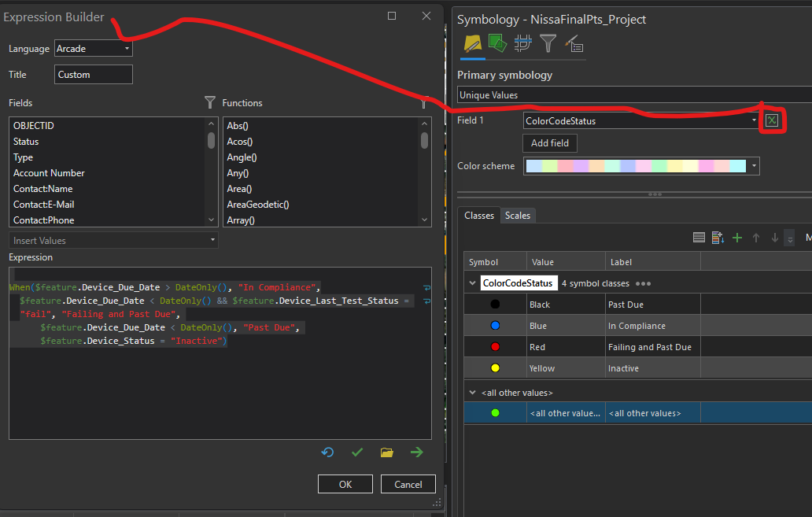Viewport: 812px width, 517px height.
Task: Add unallocated values with the green plus icon
Action: tap(736, 237)
